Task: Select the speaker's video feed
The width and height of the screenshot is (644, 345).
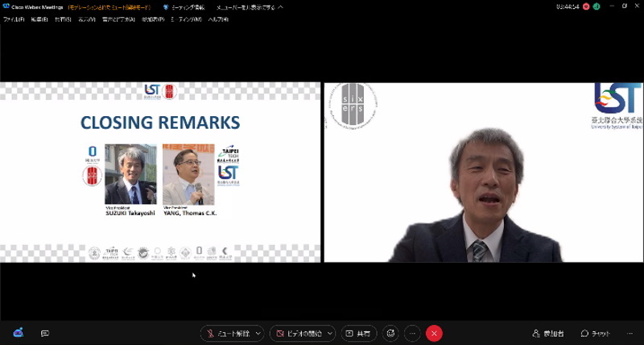Action: pyautogui.click(x=484, y=172)
